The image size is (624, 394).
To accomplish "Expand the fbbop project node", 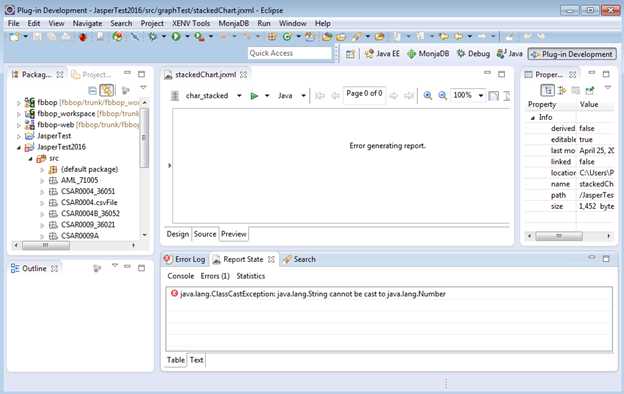I will point(18,103).
